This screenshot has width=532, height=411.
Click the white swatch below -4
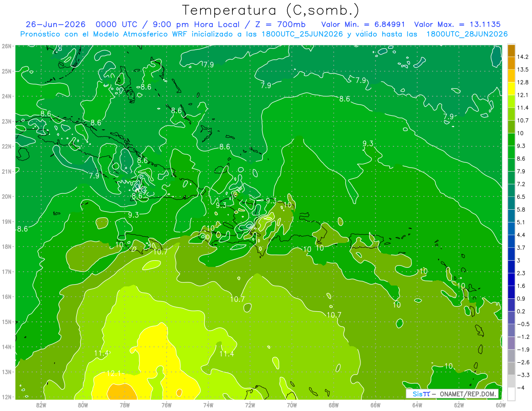tap(511, 394)
